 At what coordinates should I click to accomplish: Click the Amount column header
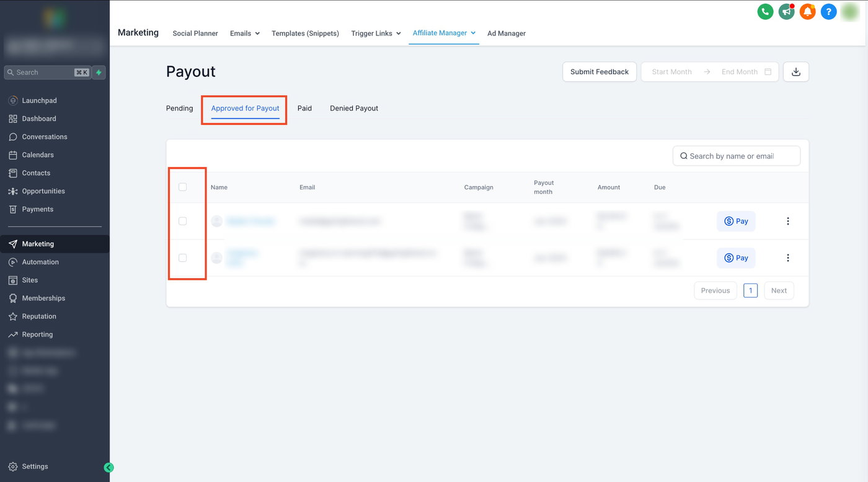[609, 187]
